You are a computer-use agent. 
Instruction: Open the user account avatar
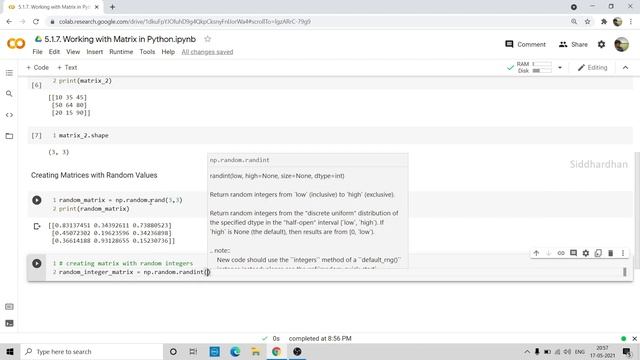click(622, 44)
